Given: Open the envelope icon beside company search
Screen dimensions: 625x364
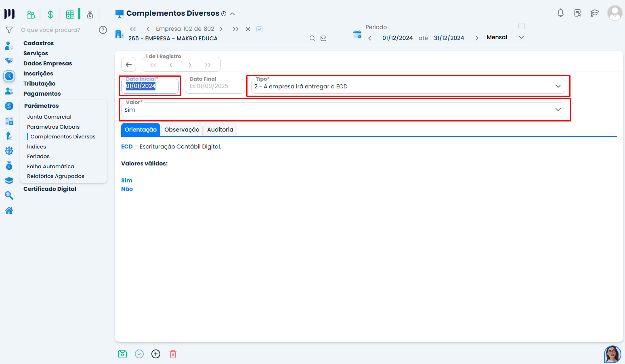Looking at the screenshot, I should click(x=323, y=38).
